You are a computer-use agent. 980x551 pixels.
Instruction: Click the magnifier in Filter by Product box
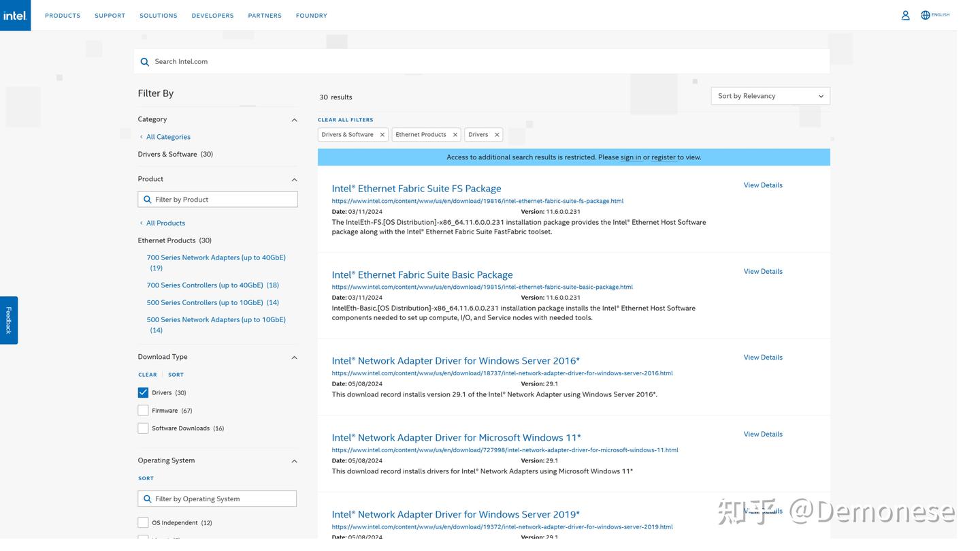point(148,200)
